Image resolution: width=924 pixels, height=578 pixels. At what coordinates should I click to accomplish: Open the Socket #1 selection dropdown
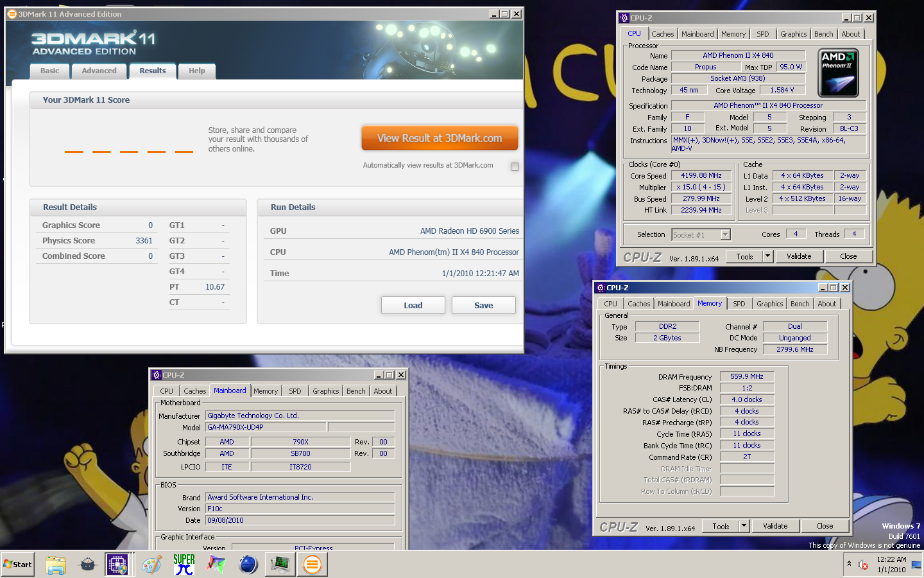726,234
